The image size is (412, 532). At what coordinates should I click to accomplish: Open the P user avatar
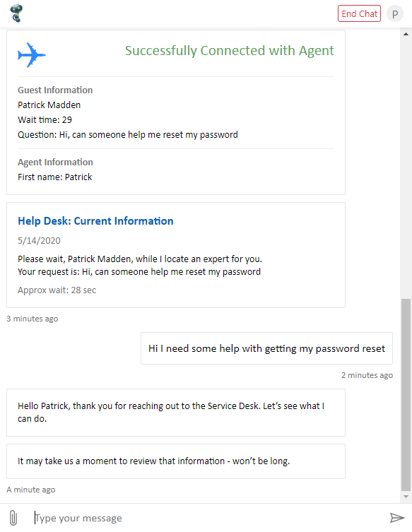pos(395,14)
